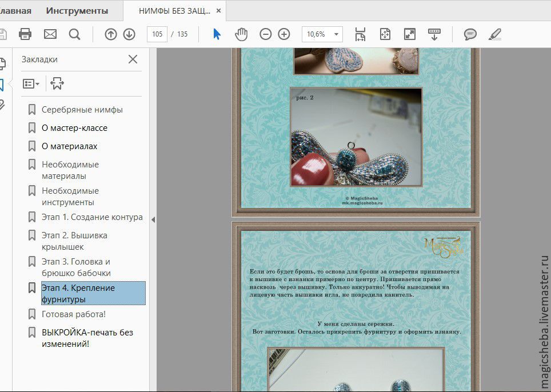
Task: Click the 'У меня сделаны сережки.' line
Action: click(356, 324)
